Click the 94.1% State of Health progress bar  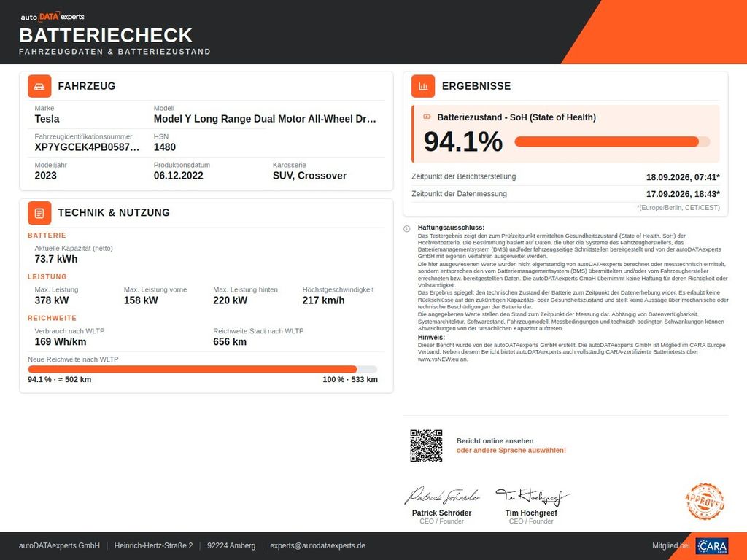pyautogui.click(x=612, y=141)
